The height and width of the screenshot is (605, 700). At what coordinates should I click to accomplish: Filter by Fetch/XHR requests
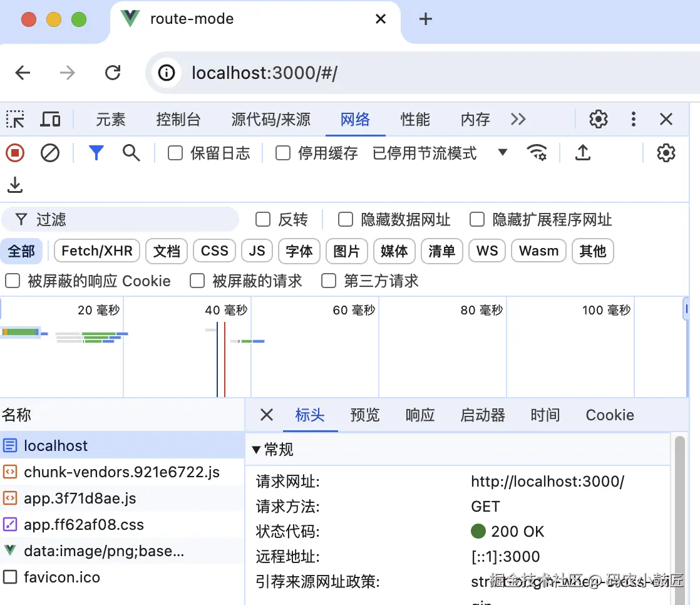click(97, 251)
